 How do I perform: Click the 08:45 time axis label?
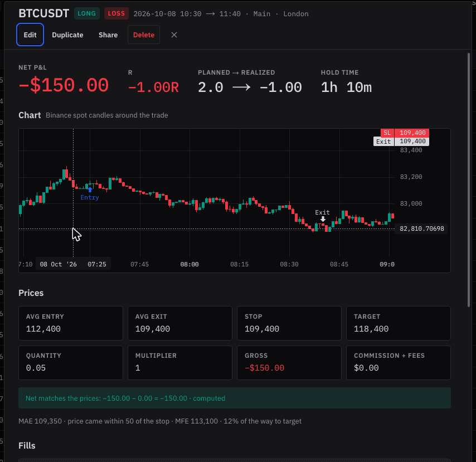[x=339, y=264]
